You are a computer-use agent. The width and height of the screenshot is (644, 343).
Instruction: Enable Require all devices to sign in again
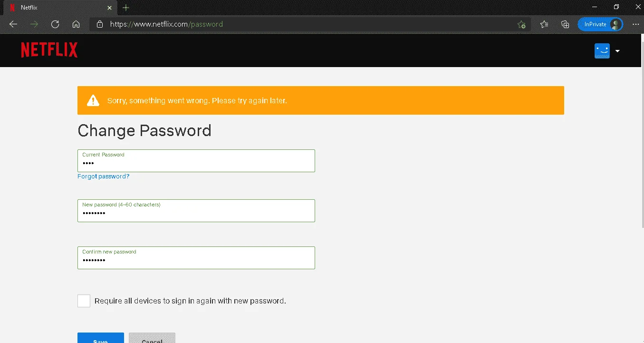[84, 301]
